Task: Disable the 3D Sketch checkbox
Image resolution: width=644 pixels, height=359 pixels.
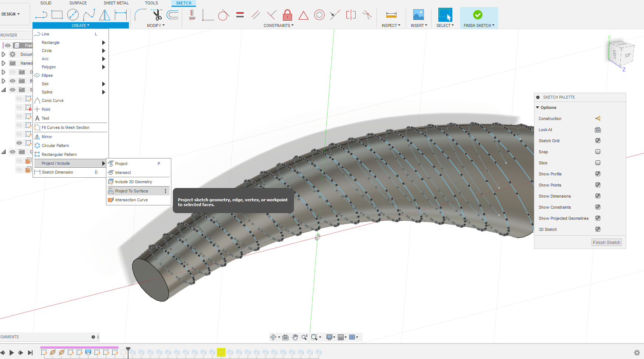Action: coord(598,229)
